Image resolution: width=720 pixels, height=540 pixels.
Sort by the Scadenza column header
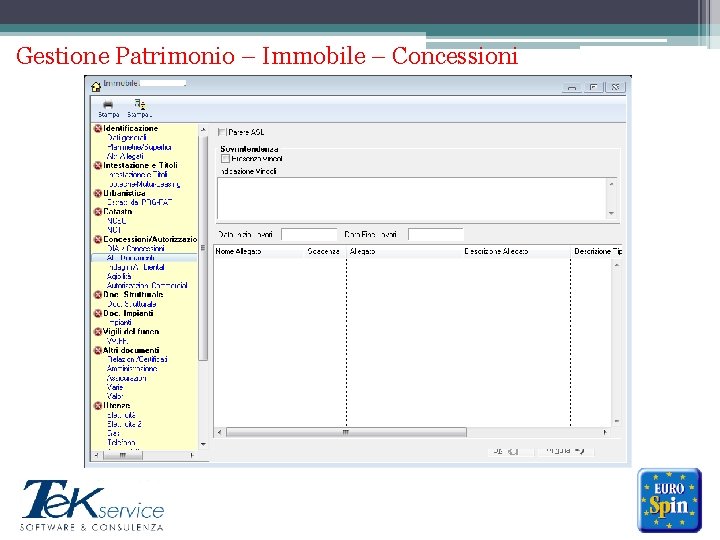[x=324, y=252]
